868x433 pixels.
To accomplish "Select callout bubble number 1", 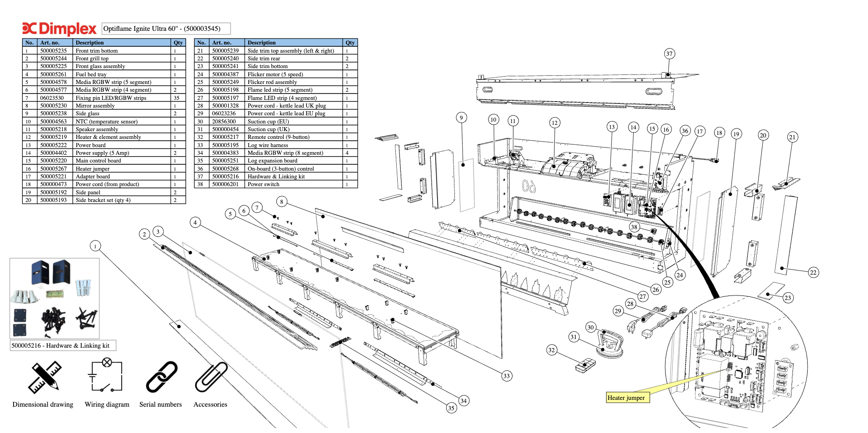I will [95, 246].
